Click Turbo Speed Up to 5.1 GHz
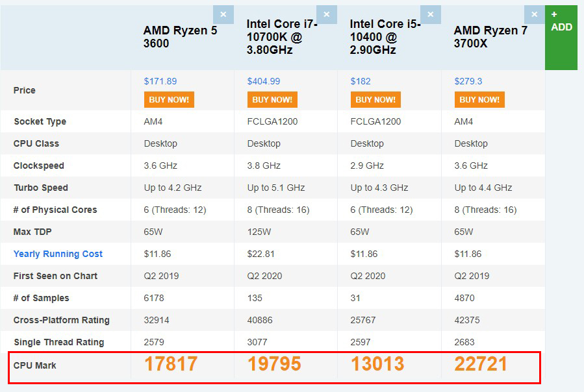584x392 pixels. point(276,188)
